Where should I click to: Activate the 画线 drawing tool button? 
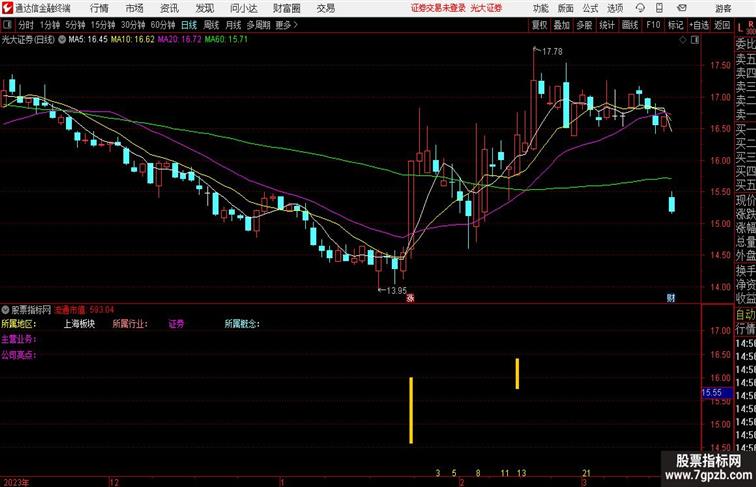click(x=630, y=25)
